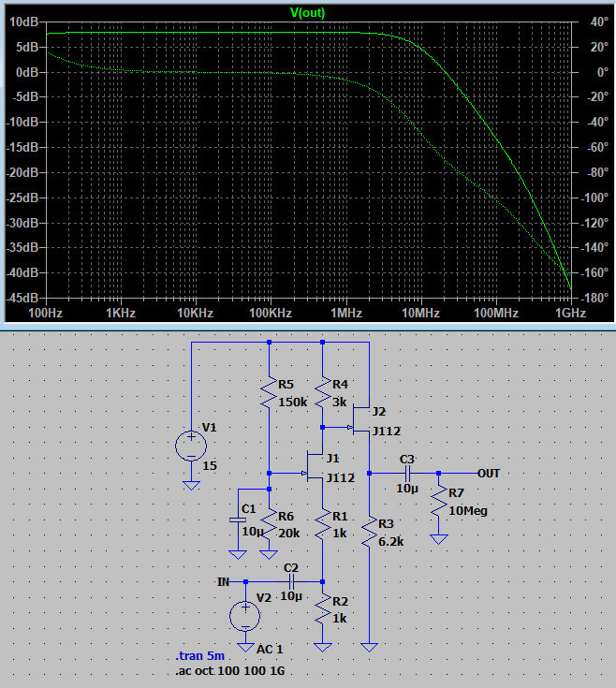Click the 1MHz frequency axis label
The image size is (616, 688).
pos(345,313)
